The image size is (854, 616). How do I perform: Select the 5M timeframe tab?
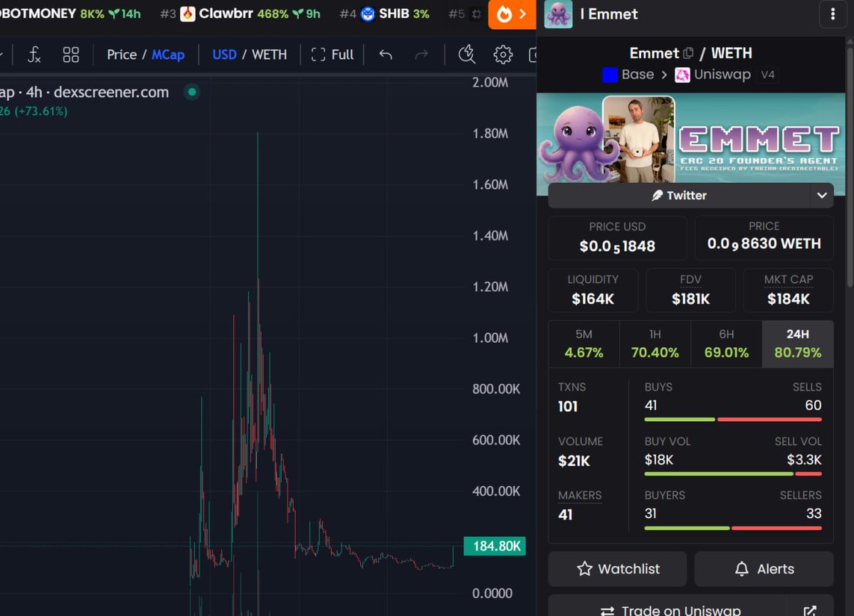584,344
